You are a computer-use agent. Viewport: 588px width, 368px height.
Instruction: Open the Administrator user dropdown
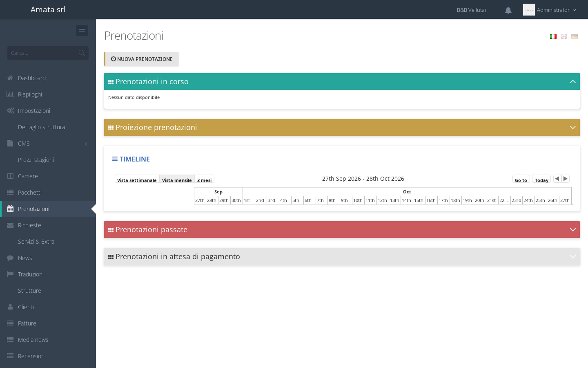pos(550,10)
